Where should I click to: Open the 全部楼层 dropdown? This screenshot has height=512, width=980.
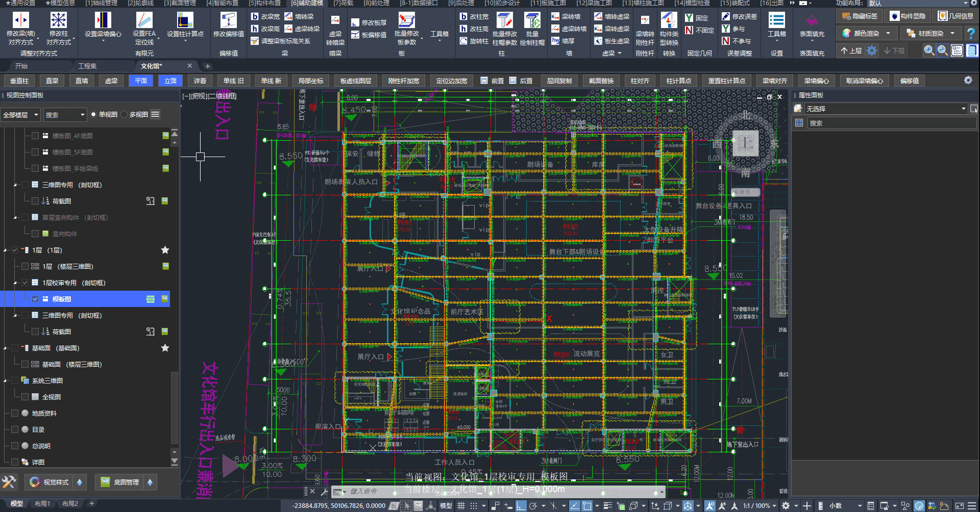tap(20, 115)
